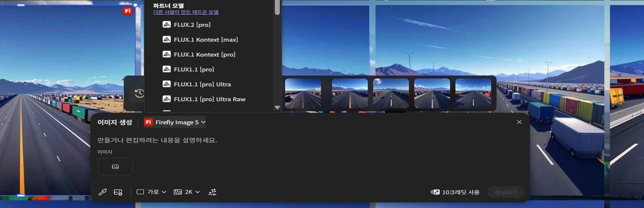Open the Firefly Image 5 model dropdown

click(175, 122)
